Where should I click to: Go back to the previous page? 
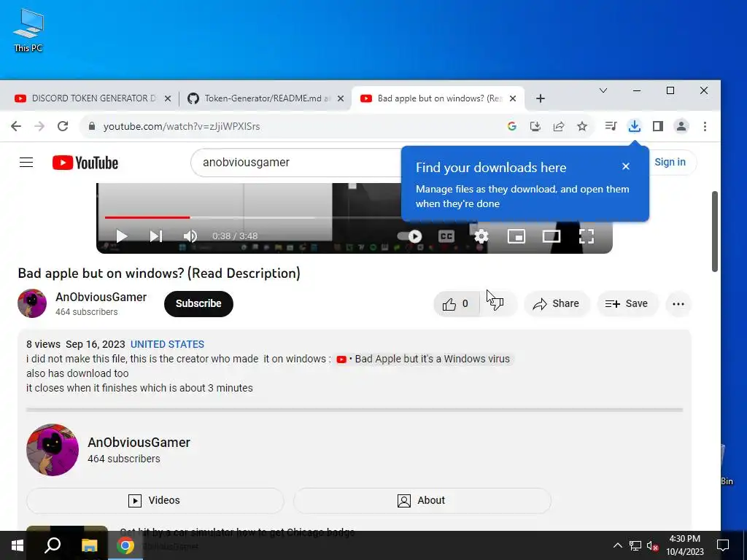tap(16, 126)
